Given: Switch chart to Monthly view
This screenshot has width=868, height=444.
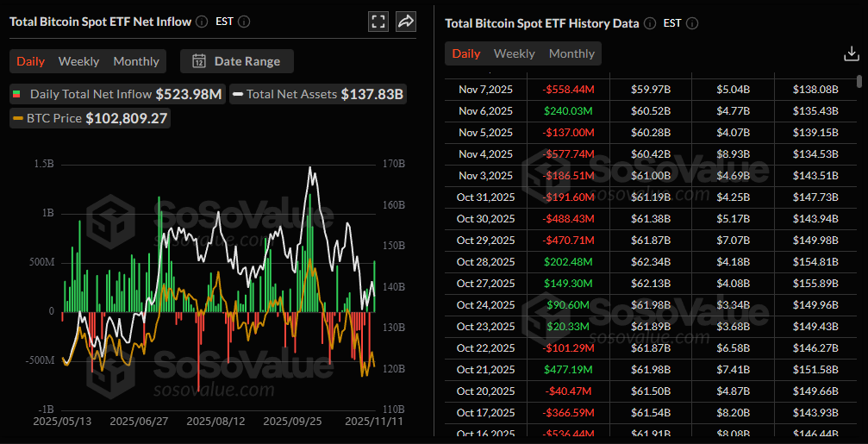Looking at the screenshot, I should [x=136, y=61].
